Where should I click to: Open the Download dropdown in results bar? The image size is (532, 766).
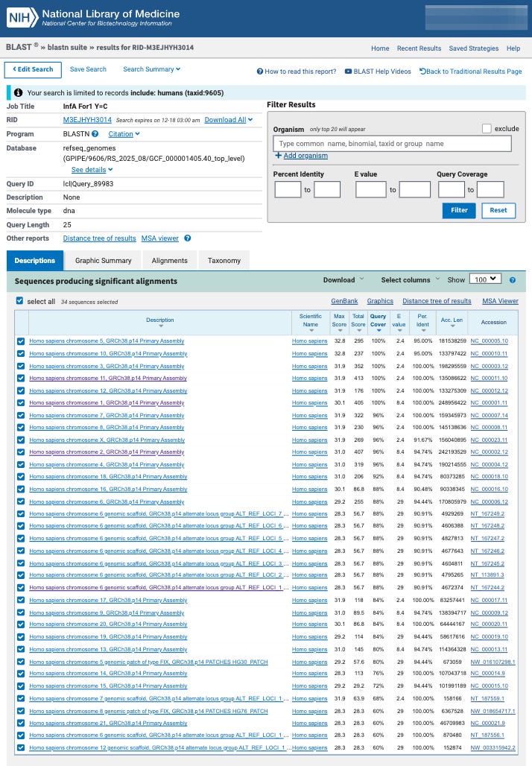343,280
